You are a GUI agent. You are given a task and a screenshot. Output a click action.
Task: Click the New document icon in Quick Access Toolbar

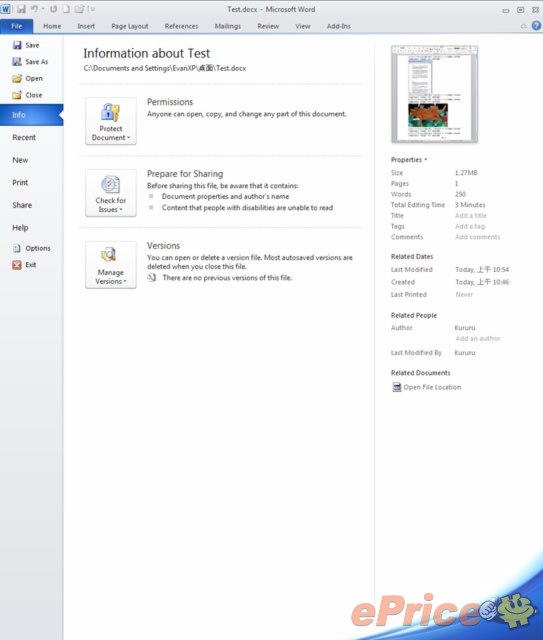(x=66, y=9)
